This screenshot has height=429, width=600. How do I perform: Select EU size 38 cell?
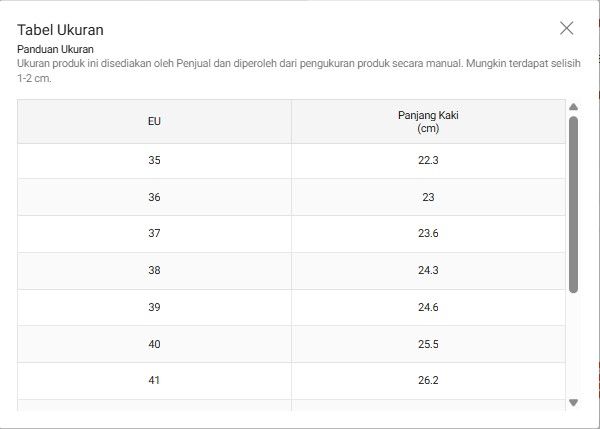154,270
